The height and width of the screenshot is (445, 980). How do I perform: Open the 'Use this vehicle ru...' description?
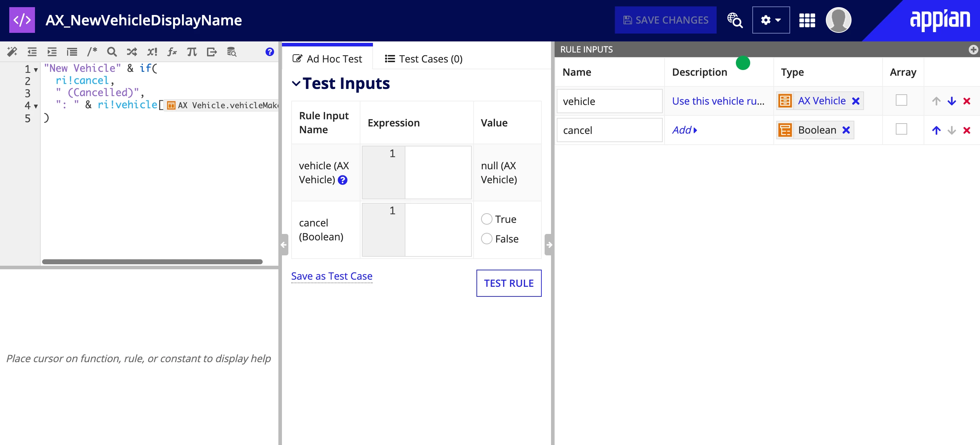(x=718, y=101)
